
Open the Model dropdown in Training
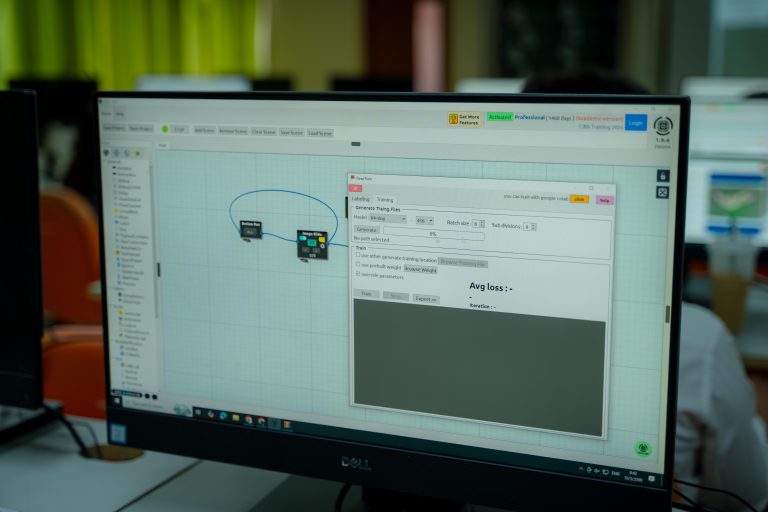tap(388, 219)
